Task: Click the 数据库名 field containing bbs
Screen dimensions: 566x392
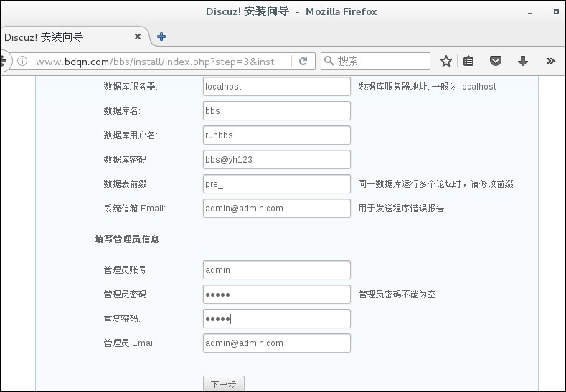Action: click(x=277, y=110)
